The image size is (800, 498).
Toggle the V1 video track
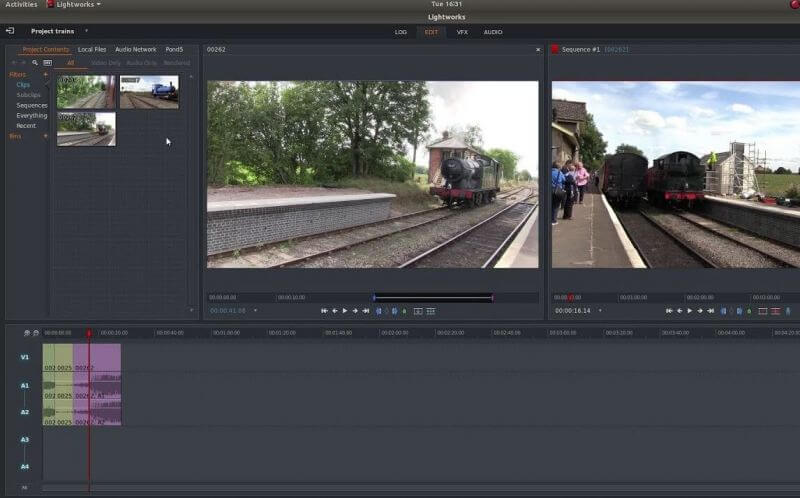click(x=25, y=357)
